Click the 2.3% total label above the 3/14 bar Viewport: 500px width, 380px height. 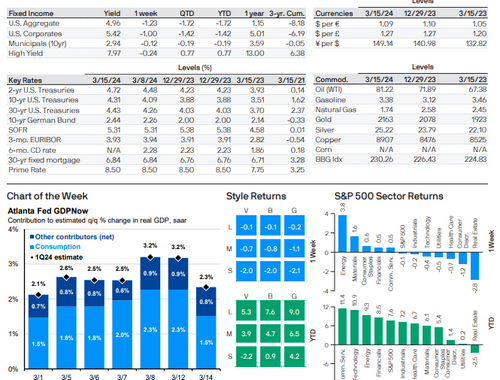[206, 277]
